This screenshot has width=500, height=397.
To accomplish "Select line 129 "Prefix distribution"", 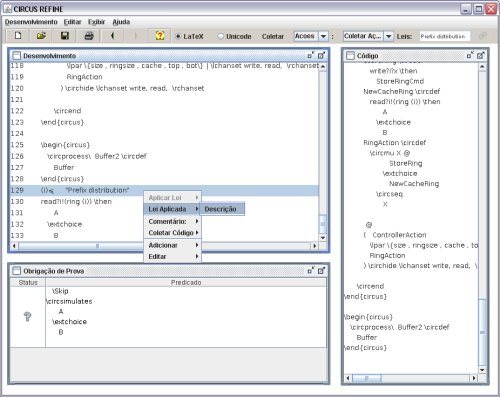I will (164, 190).
